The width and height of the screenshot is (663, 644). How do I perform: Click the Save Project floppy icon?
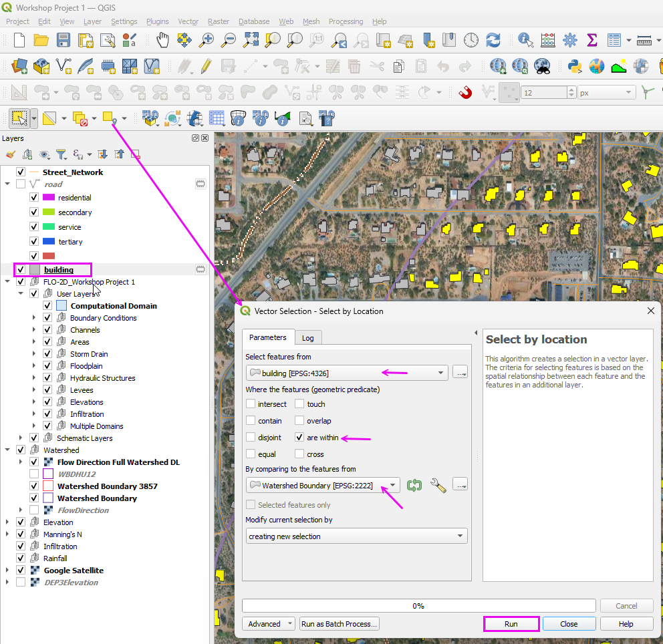point(63,40)
